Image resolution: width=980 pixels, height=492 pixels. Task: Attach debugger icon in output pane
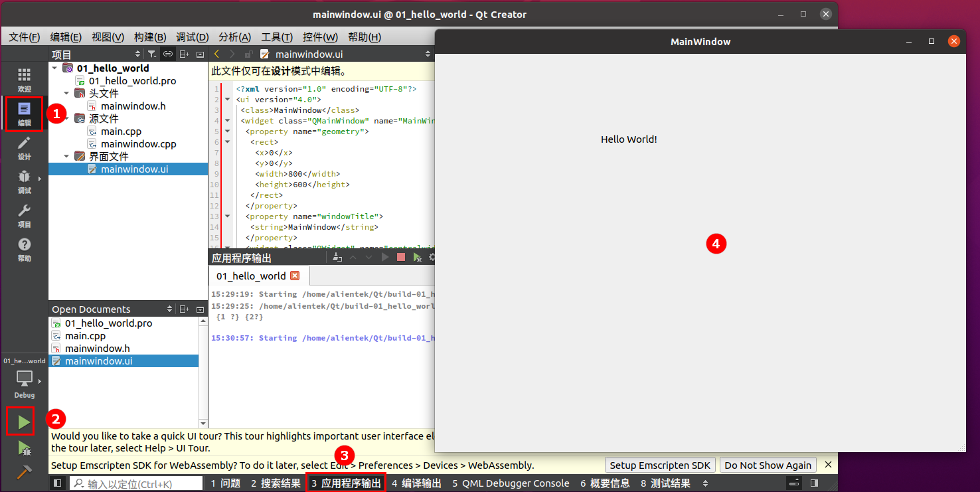tap(417, 258)
